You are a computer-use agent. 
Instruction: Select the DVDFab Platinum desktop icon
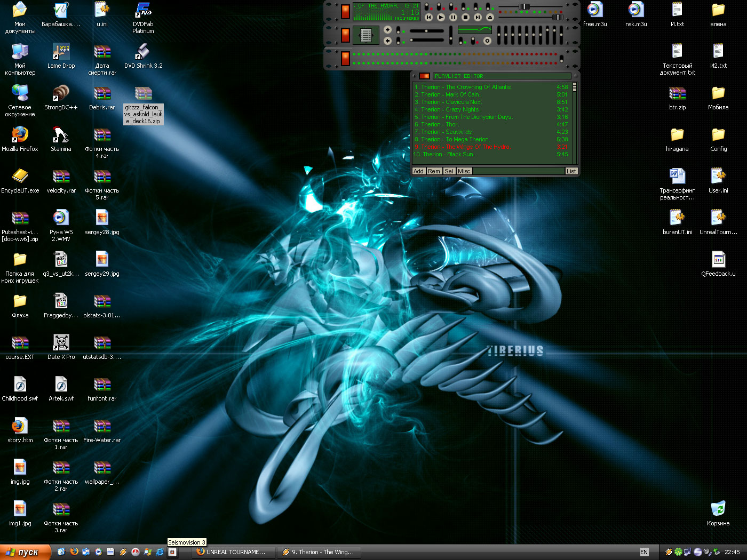(x=143, y=18)
